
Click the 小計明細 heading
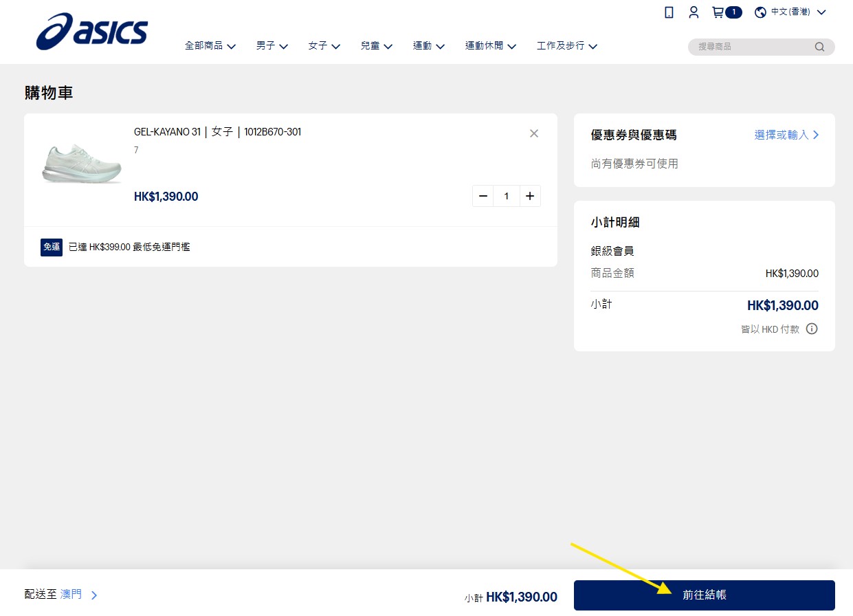(x=616, y=223)
